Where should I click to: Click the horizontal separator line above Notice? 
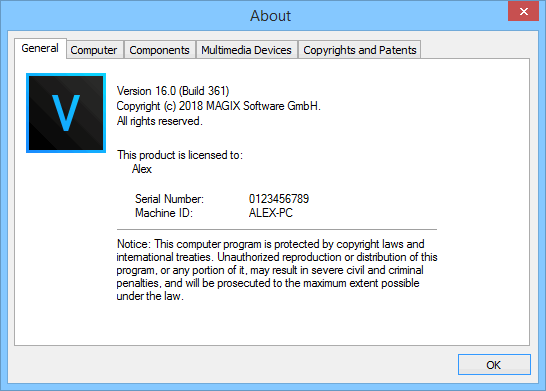pyautogui.click(x=277, y=229)
